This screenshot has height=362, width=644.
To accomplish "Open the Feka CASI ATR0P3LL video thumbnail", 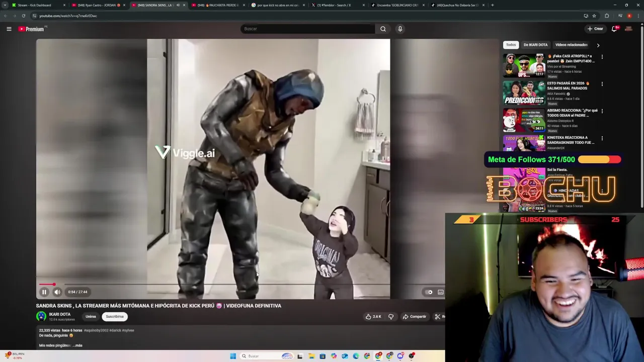I will tap(524, 65).
